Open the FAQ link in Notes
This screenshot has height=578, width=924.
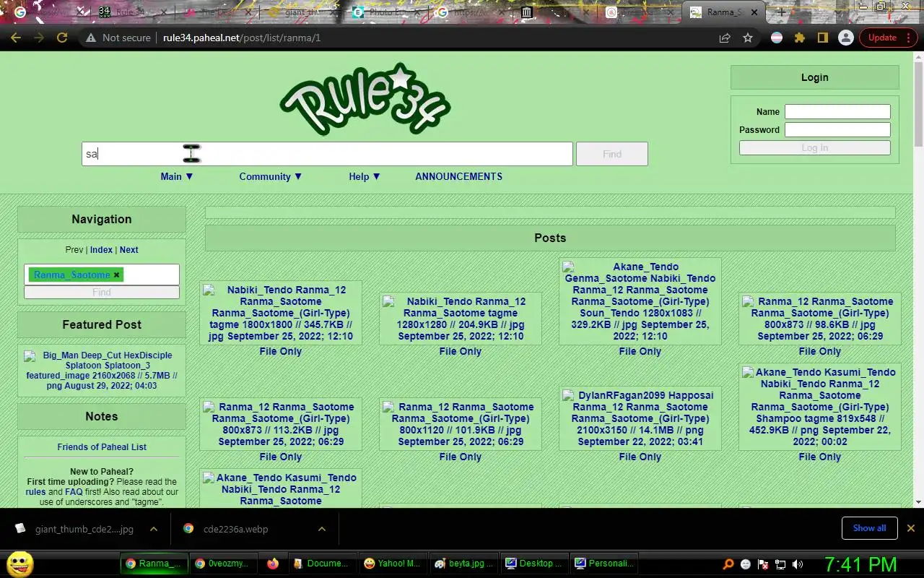pyautogui.click(x=74, y=492)
